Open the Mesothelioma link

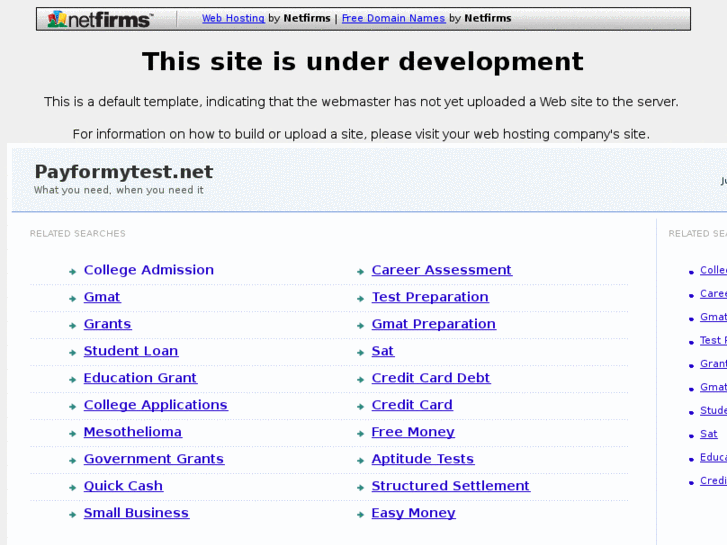pos(133,432)
